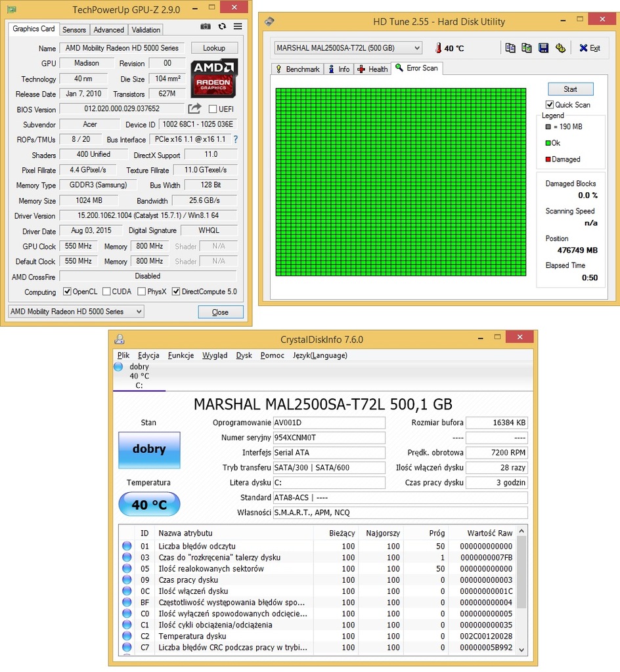Click the CrystalDiskInfo title bar icon
The height and width of the screenshot is (672, 620).
[x=119, y=339]
